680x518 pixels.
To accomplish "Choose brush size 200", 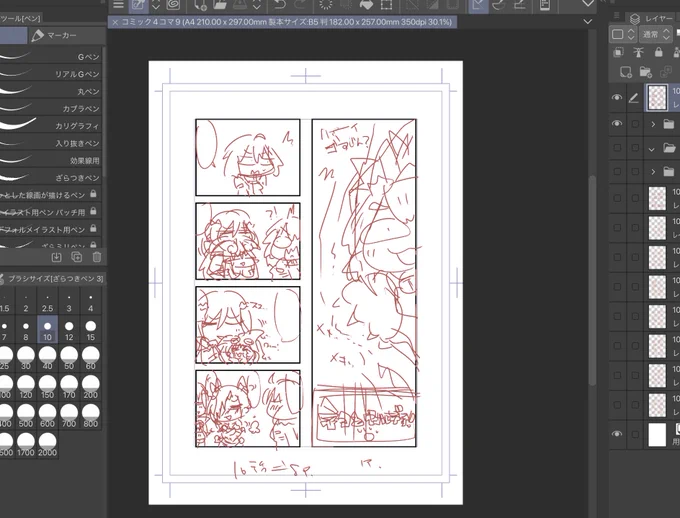I will [x=91, y=388].
